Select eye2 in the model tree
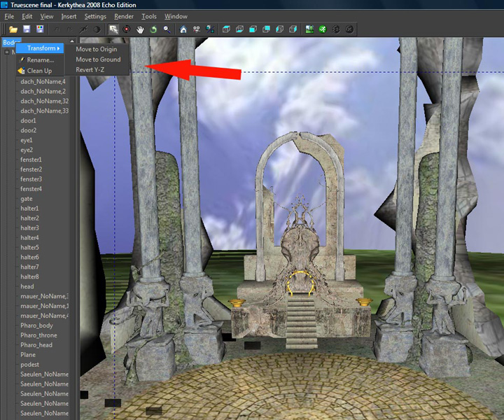 tap(27, 150)
